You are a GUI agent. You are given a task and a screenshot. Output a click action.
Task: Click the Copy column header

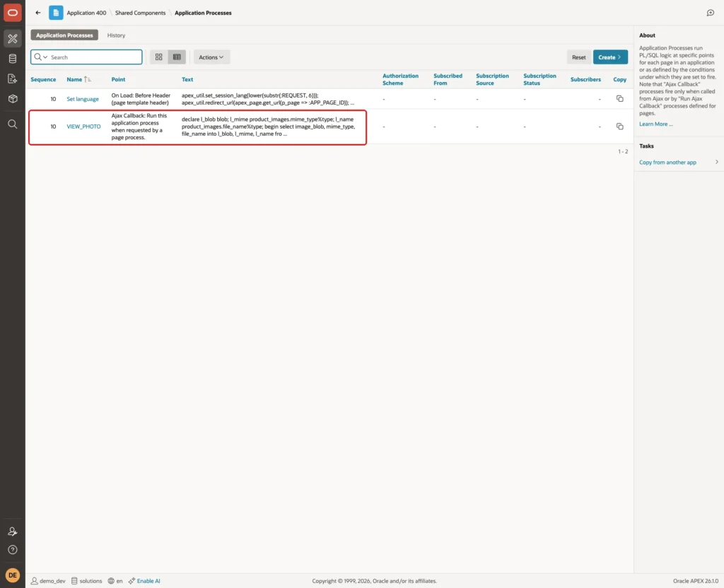click(619, 79)
